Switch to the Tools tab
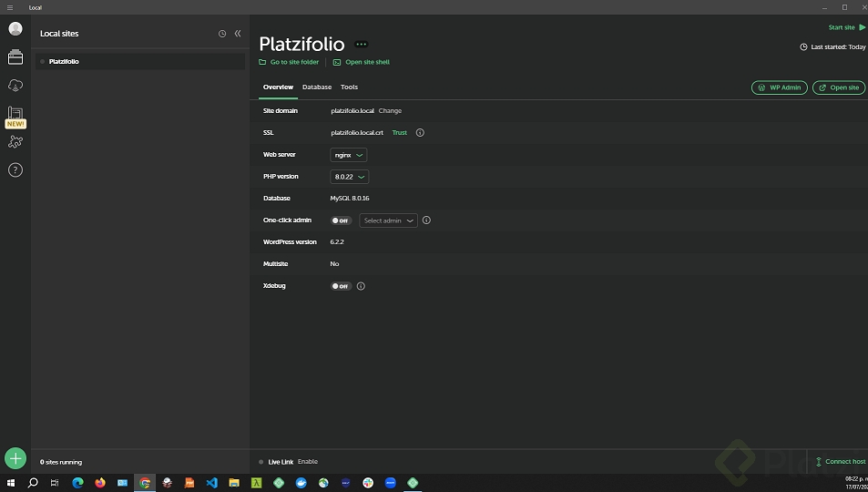Viewport: 868px width, 492px height. [x=349, y=87]
